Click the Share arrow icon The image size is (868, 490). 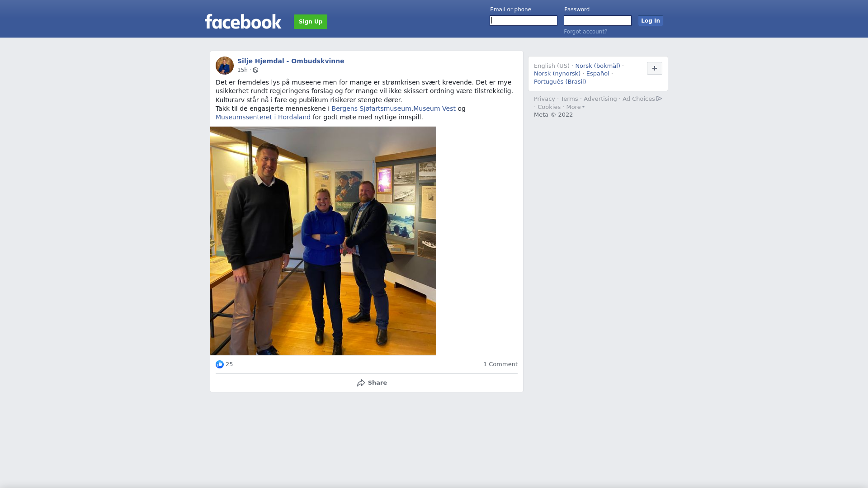pyautogui.click(x=361, y=383)
